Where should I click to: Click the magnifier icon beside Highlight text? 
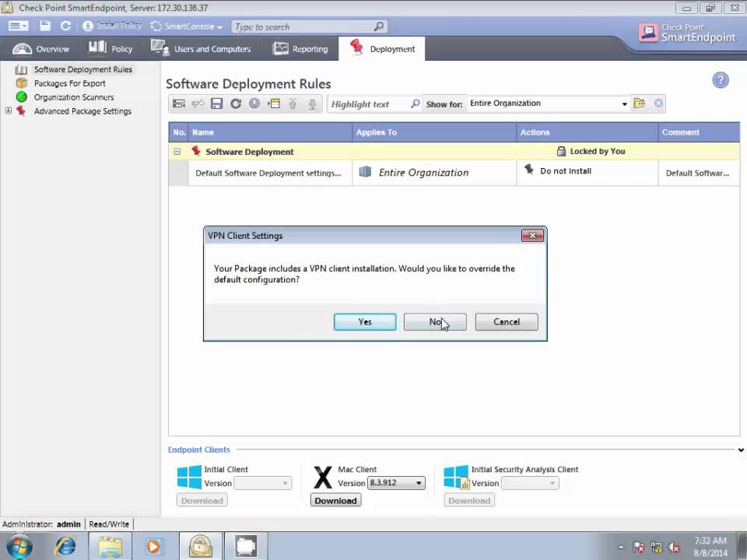415,103
